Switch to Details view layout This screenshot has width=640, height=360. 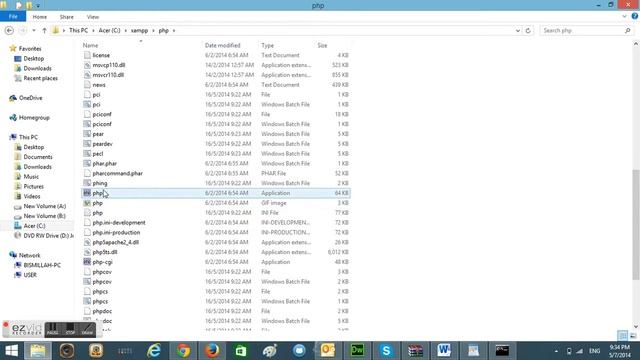622,336
